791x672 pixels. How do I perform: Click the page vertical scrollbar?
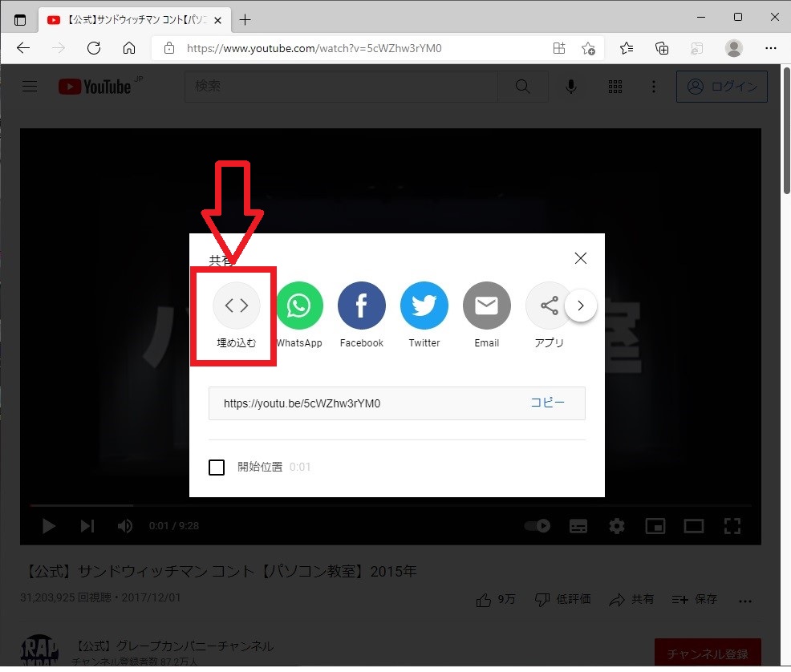click(786, 131)
